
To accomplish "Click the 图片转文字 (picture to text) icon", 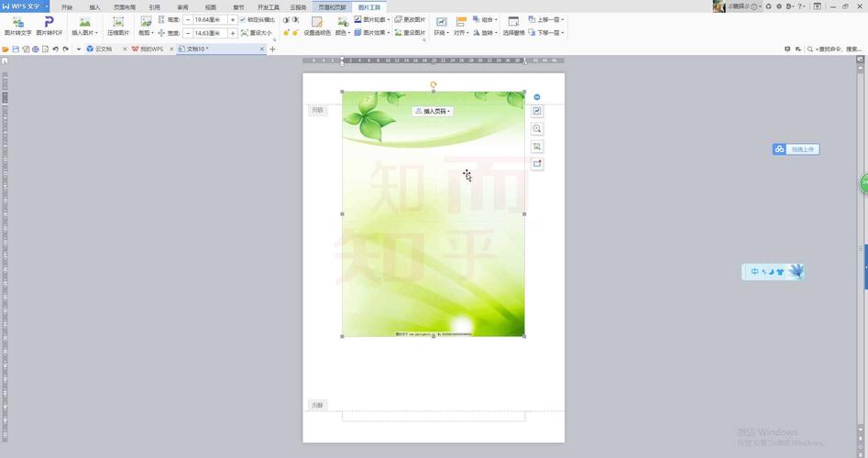I will [x=17, y=25].
